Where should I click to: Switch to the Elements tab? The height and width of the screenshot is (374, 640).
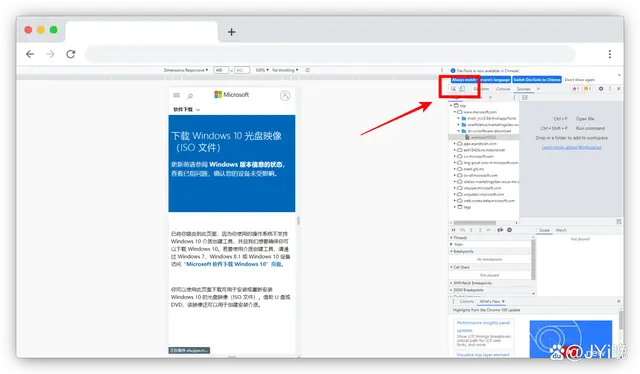(481, 89)
